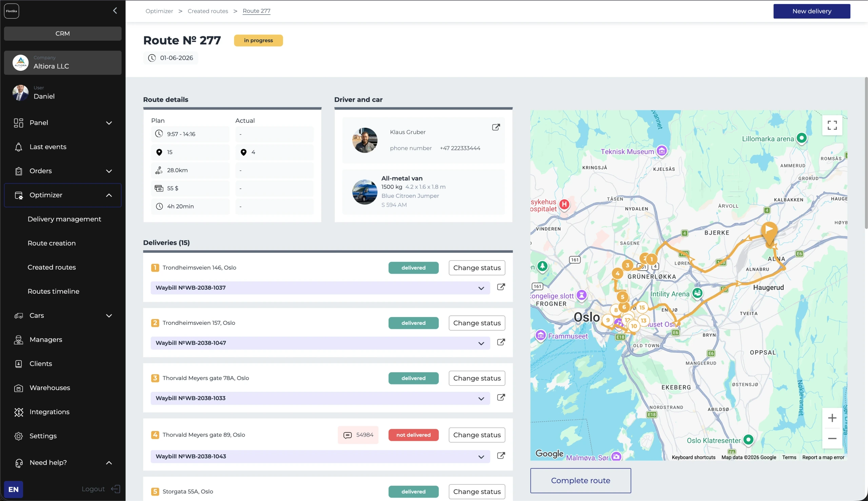The width and height of the screenshot is (868, 501).
Task: Click stop marker 5 on the map
Action: click(x=622, y=297)
